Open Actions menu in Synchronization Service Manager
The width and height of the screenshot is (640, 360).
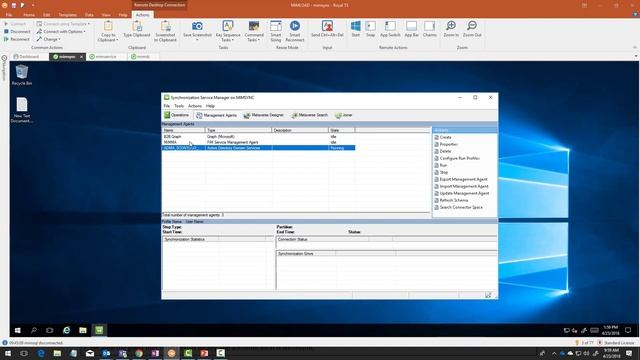[195, 106]
